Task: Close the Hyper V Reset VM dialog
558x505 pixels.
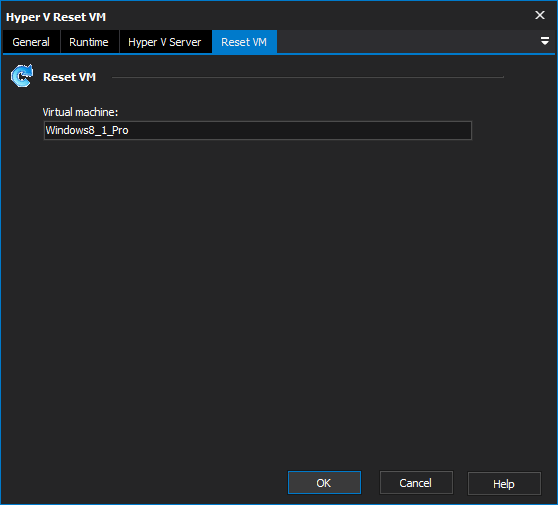Action: [540, 15]
